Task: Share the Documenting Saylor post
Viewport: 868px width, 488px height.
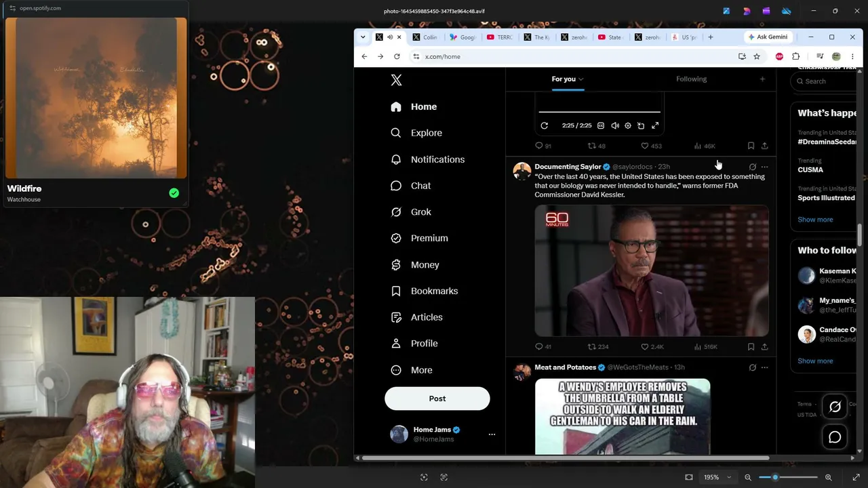Action: pyautogui.click(x=764, y=347)
